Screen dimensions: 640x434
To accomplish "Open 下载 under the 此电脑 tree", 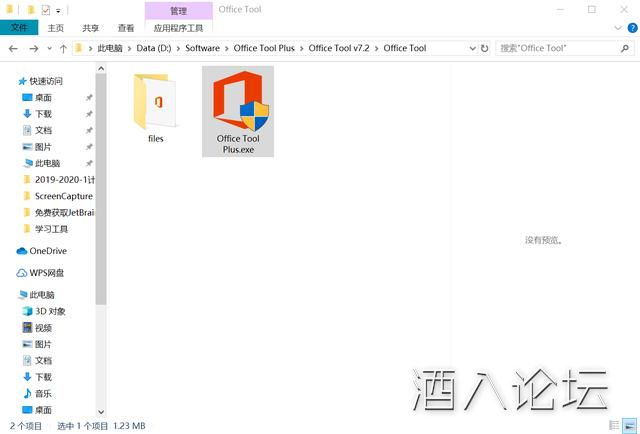I will (43, 377).
